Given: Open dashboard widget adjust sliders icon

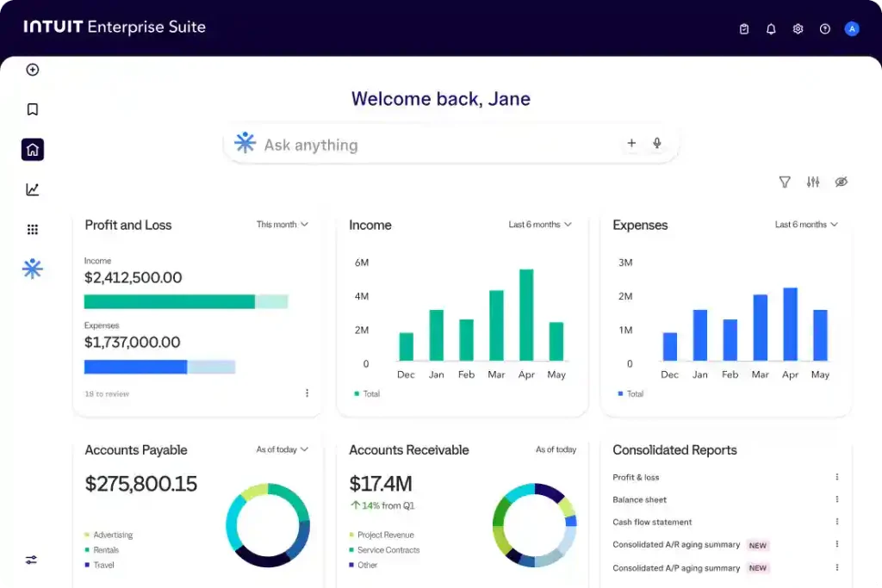Looking at the screenshot, I should pyautogui.click(x=813, y=182).
